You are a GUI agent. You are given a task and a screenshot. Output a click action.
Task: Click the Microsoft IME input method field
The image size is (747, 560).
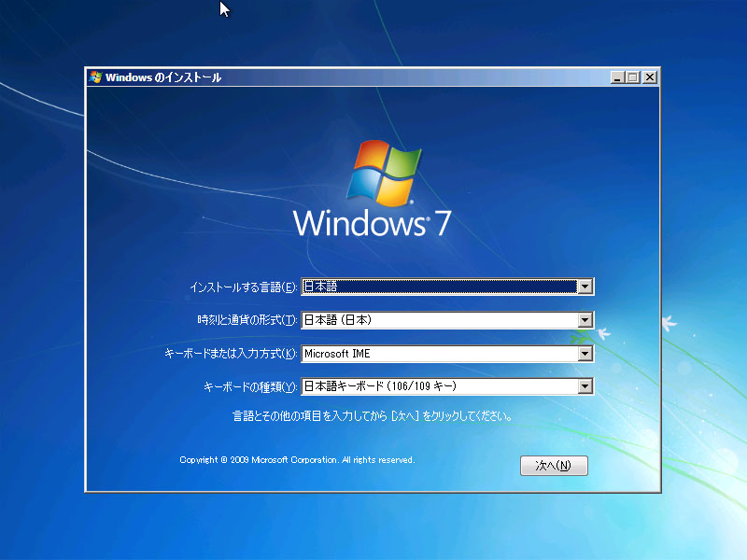tap(439, 354)
